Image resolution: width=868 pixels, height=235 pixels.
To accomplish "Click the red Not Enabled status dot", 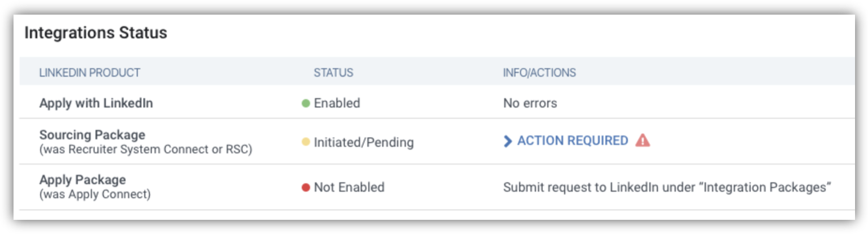I will pos(306,187).
